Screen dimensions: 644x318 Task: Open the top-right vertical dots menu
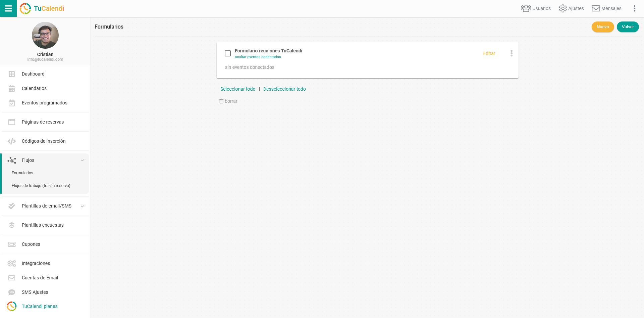click(634, 8)
